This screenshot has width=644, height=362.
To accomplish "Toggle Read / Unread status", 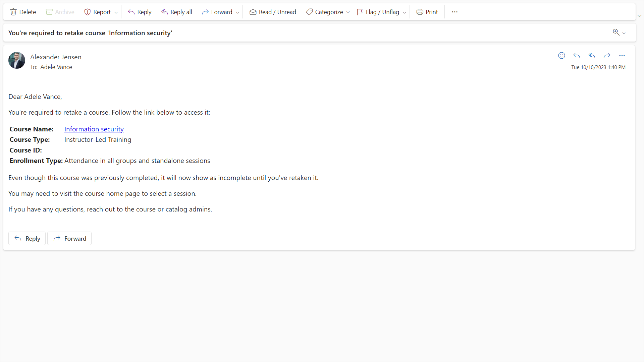I will 272,12.
